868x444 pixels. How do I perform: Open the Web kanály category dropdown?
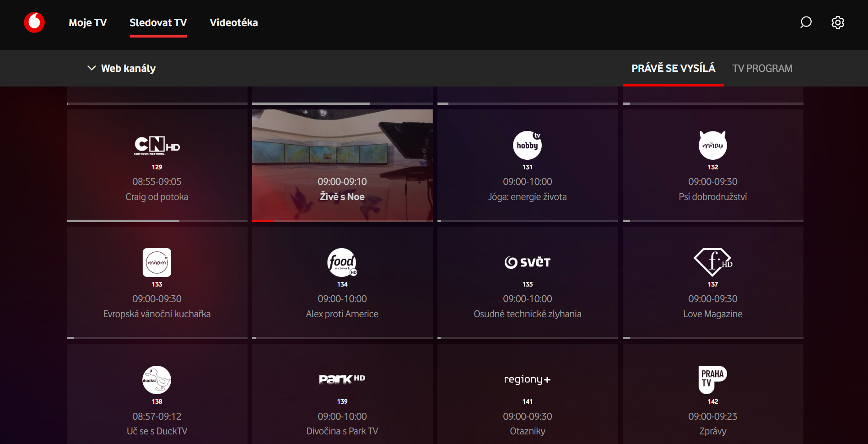coord(128,68)
